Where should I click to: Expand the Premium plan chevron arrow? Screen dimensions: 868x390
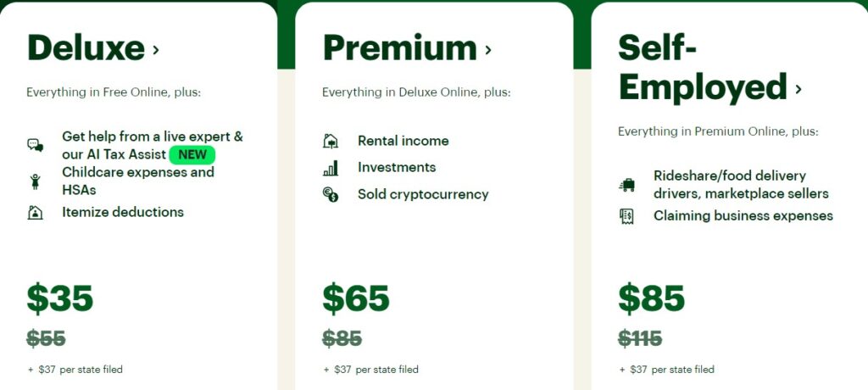(488, 50)
